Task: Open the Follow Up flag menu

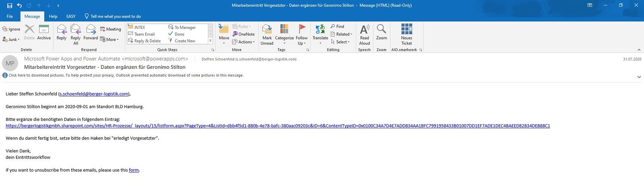Action: pos(302,34)
